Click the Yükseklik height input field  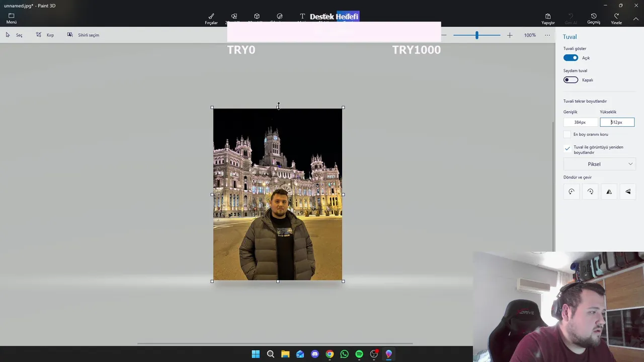[x=617, y=122]
